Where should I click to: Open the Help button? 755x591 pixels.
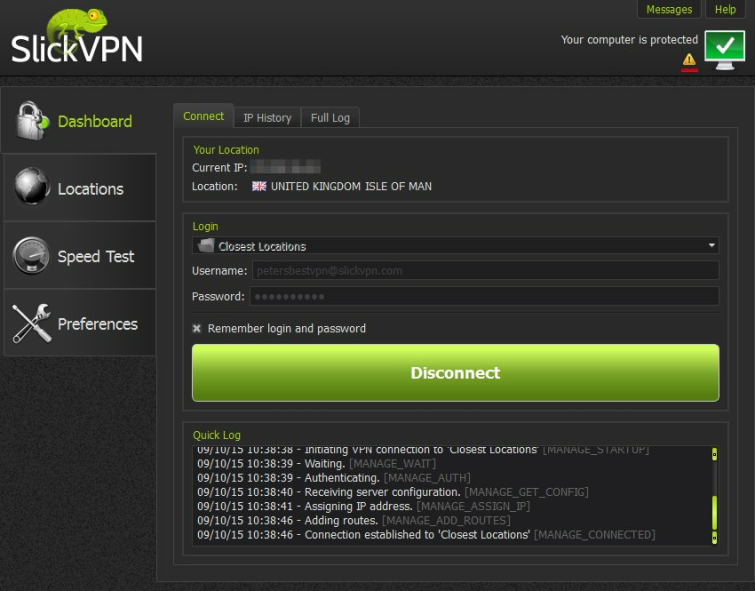725,9
